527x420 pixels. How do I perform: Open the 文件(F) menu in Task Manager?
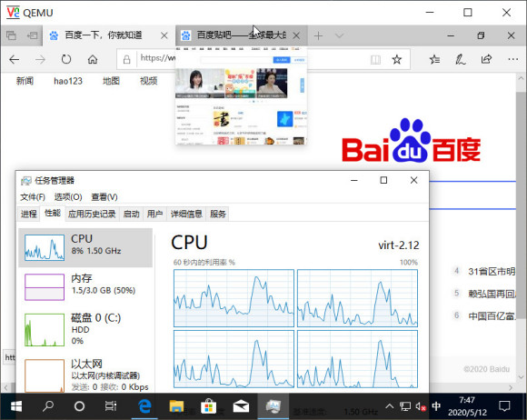[x=33, y=197]
